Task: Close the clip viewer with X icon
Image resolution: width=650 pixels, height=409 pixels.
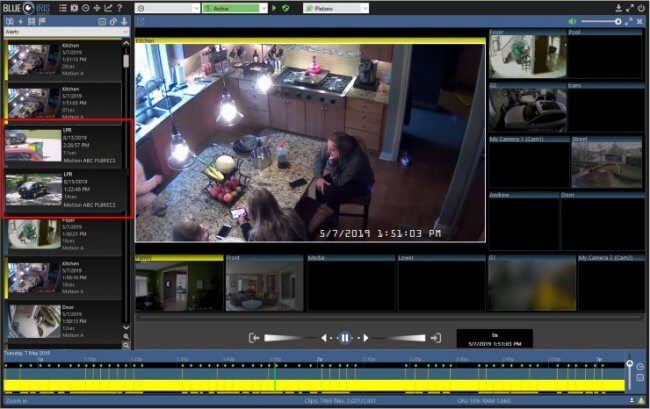Action: coord(640,22)
